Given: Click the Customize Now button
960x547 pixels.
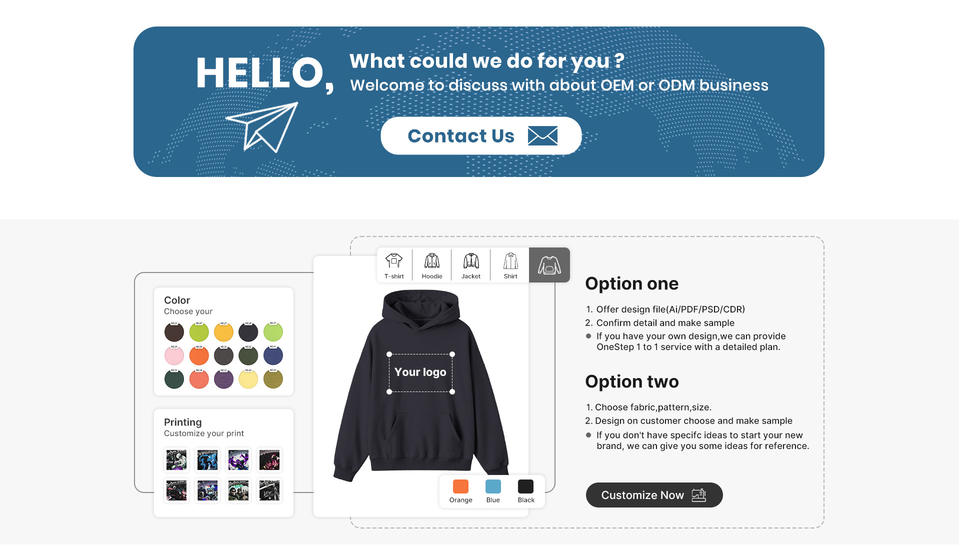Looking at the screenshot, I should (x=654, y=495).
